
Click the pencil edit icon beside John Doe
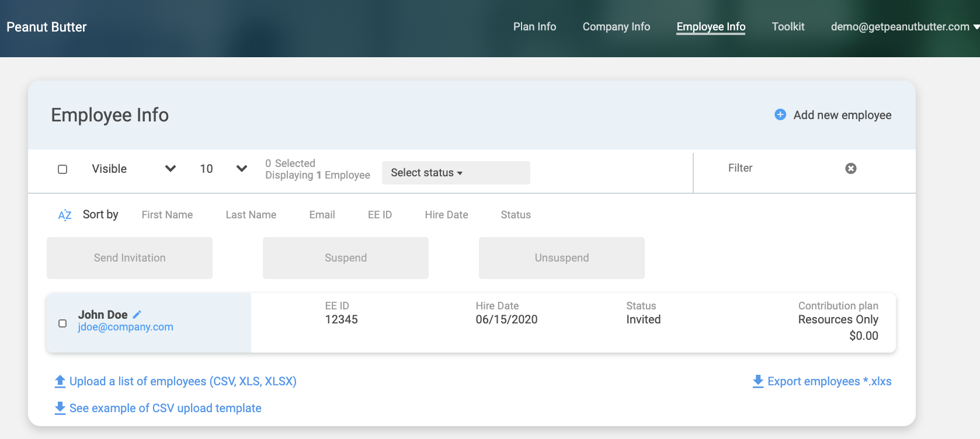[137, 315]
